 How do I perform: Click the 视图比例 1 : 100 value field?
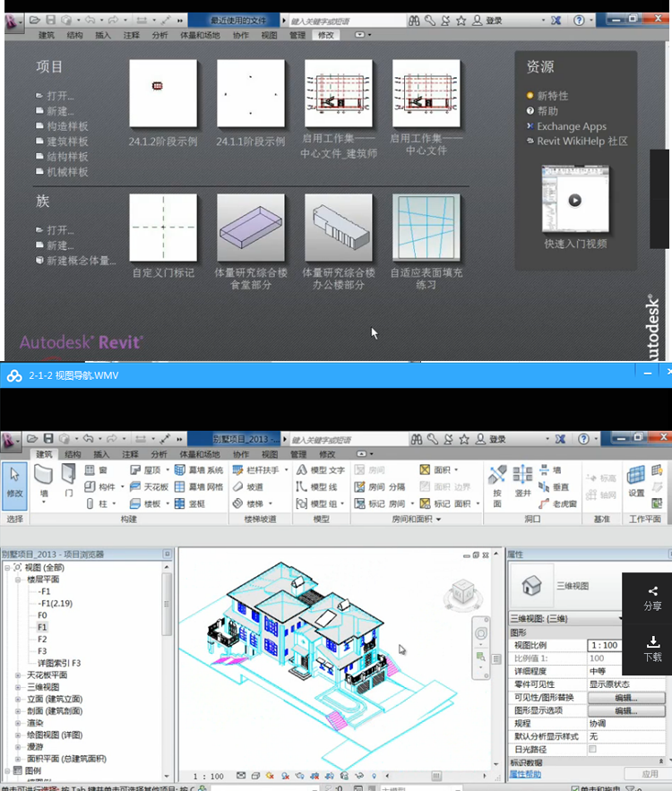(x=605, y=645)
